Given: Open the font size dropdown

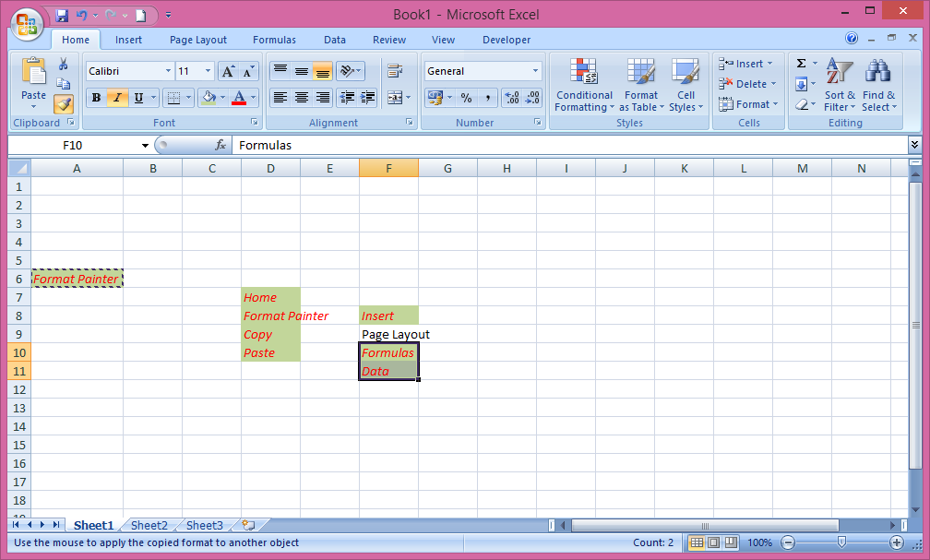Looking at the screenshot, I should [208, 71].
